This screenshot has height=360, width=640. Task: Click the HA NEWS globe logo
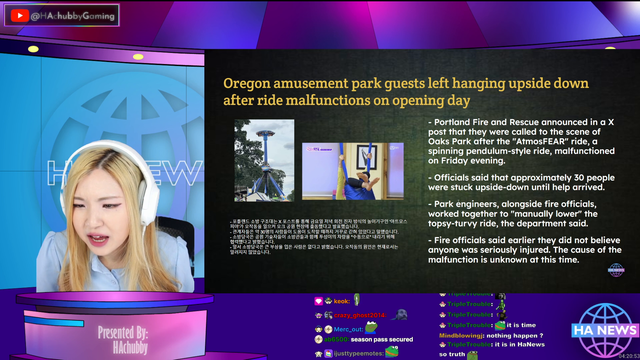pos(605,331)
